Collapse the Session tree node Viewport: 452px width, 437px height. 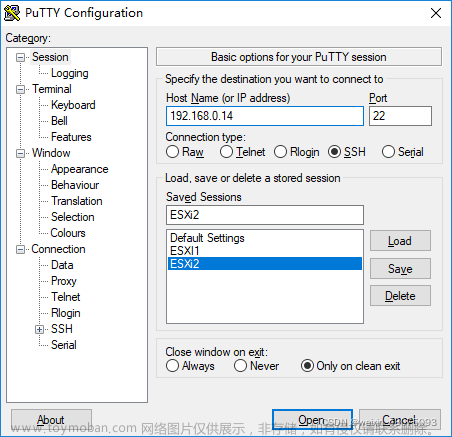(x=21, y=58)
